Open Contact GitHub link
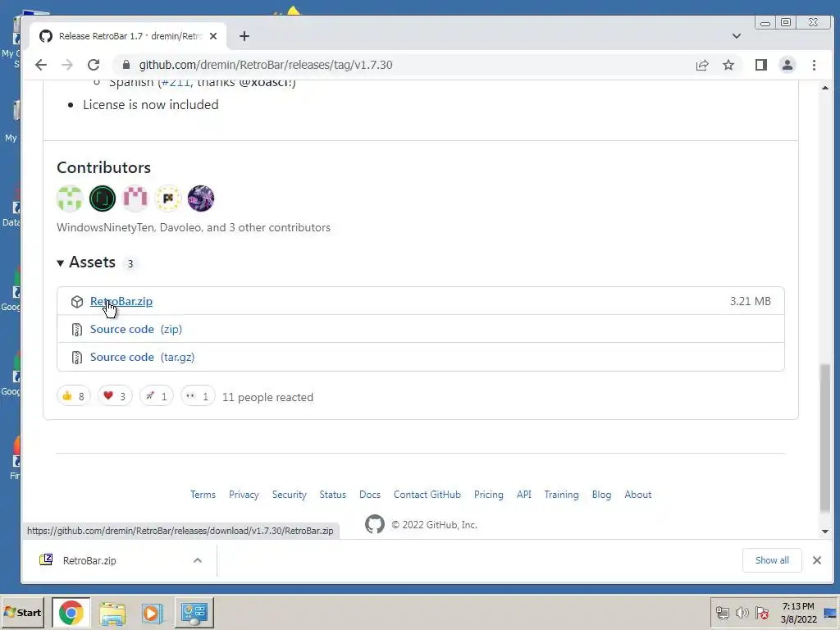 [427, 495]
